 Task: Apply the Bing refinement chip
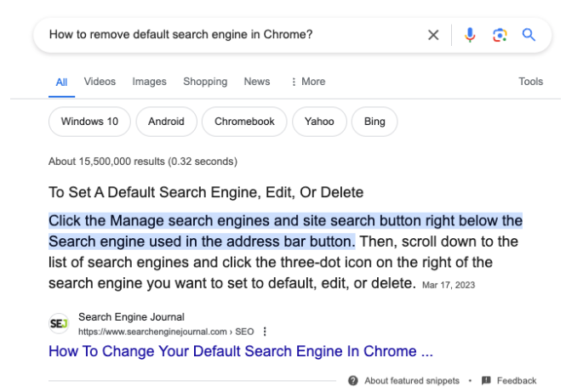374,122
